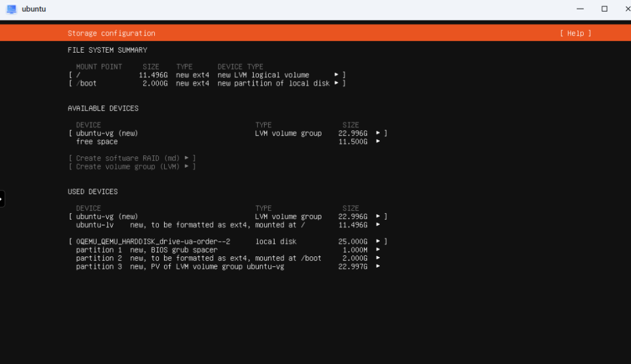Select the / mount point row
Image resolution: width=631 pixels, height=364 pixels.
207,75
